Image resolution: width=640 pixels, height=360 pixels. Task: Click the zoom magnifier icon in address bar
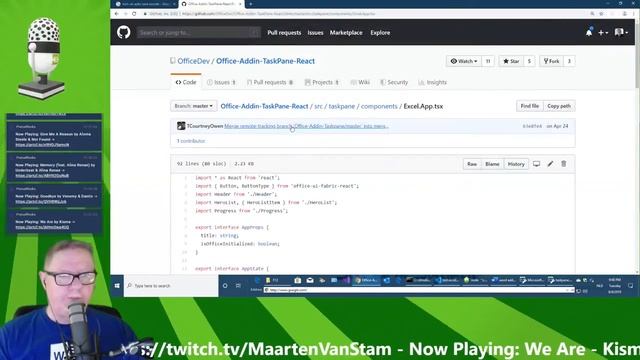(x=592, y=13)
